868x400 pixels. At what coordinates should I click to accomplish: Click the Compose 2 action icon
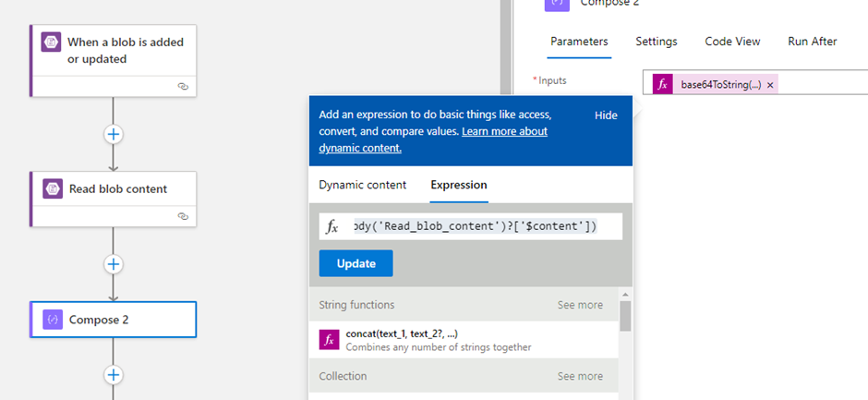[x=53, y=319]
